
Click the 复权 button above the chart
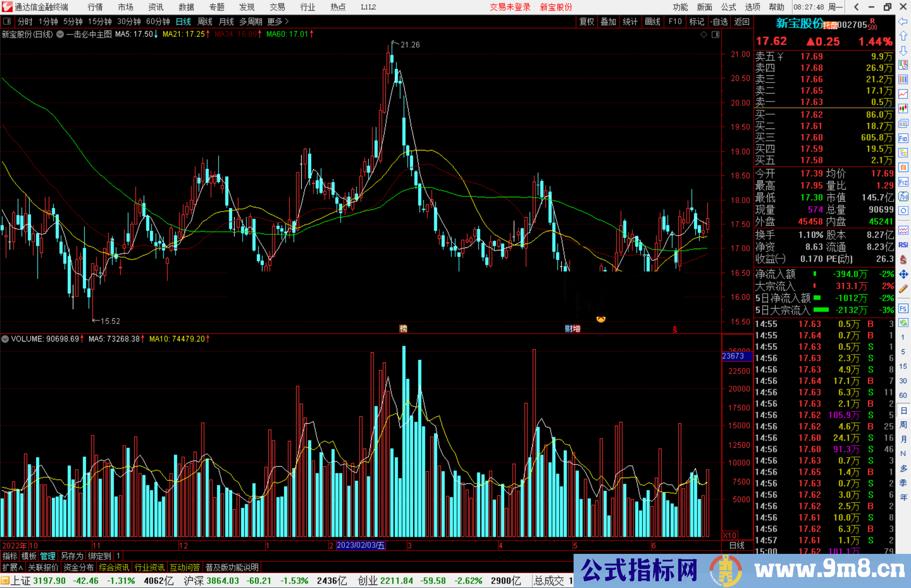click(587, 21)
